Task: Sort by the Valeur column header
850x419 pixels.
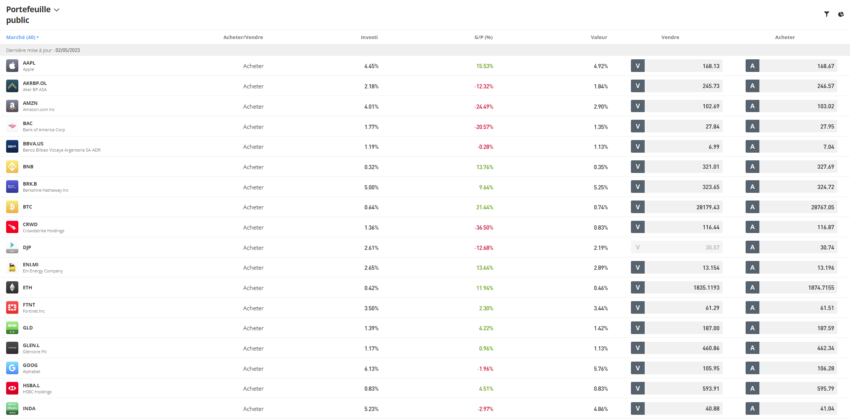Action: (x=600, y=37)
